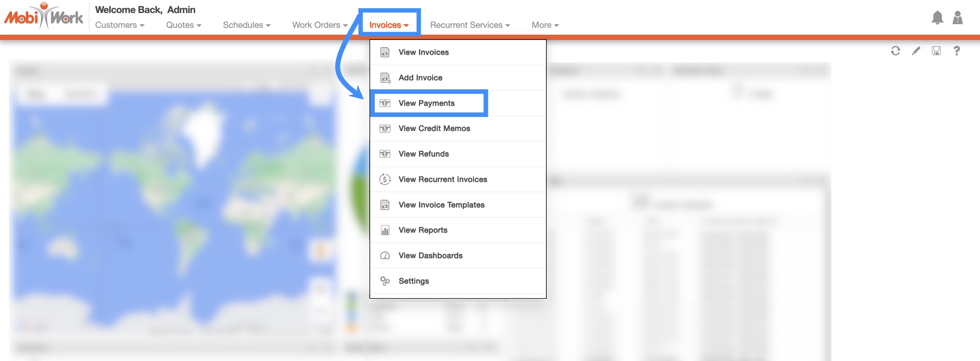Image resolution: width=980 pixels, height=361 pixels.
Task: Expand the Quotes dropdown menu
Action: click(183, 25)
